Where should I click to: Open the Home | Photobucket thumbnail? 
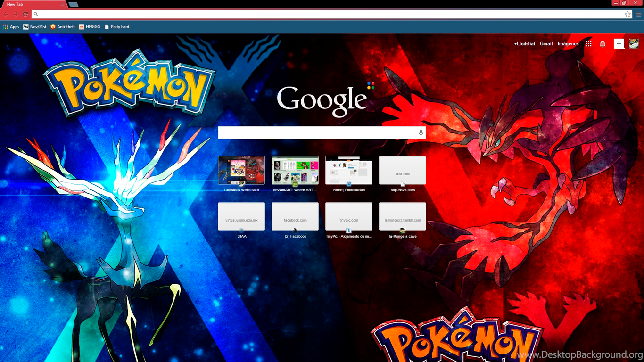coord(349,170)
